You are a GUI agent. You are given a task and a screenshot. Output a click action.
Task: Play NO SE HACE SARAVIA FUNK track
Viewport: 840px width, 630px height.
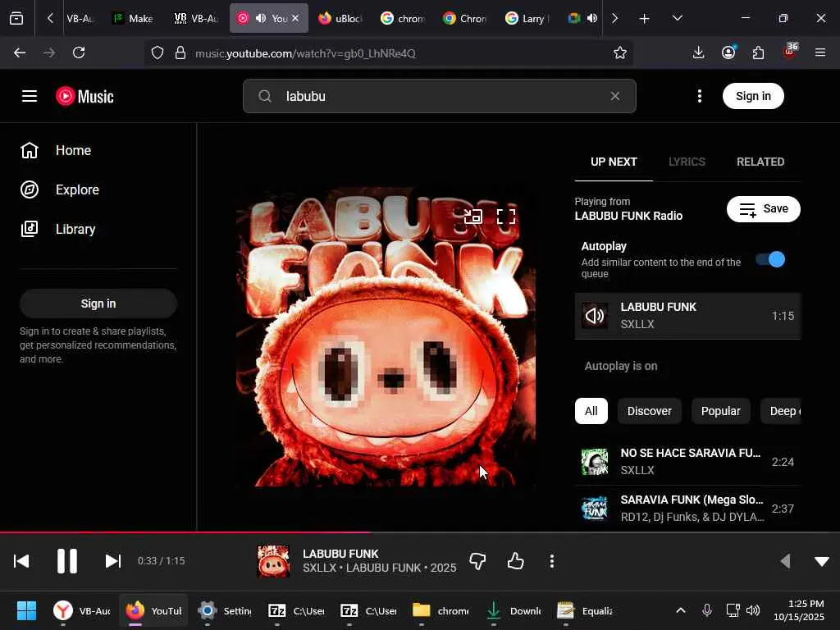[x=688, y=462]
